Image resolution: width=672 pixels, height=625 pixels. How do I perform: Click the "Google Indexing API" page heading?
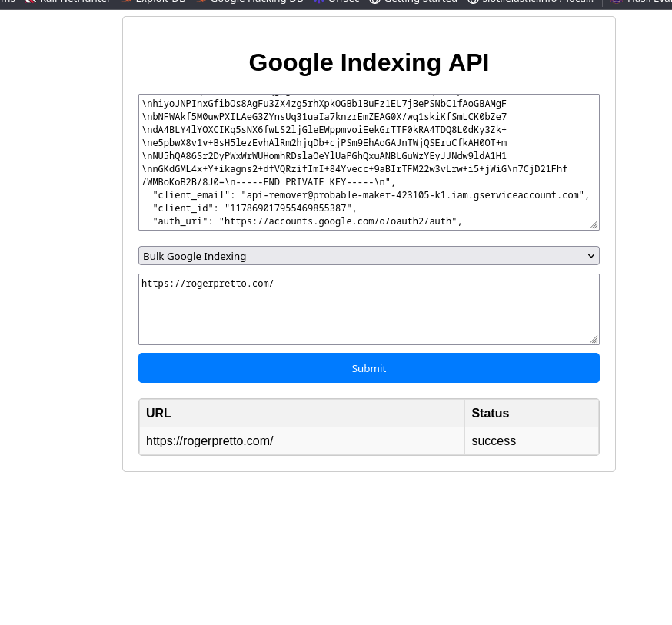368,62
